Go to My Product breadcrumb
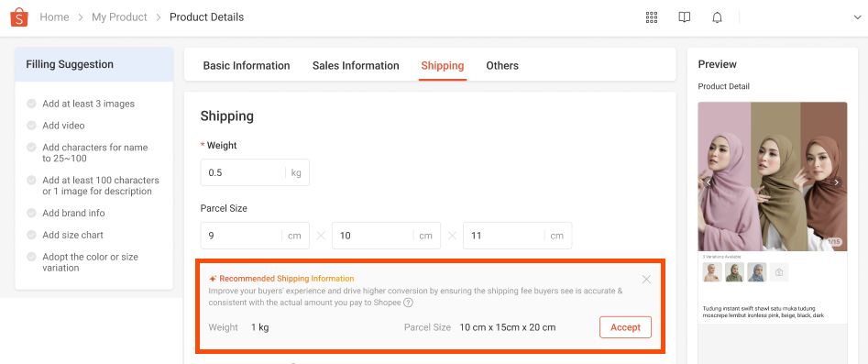The image size is (868, 364). [119, 17]
